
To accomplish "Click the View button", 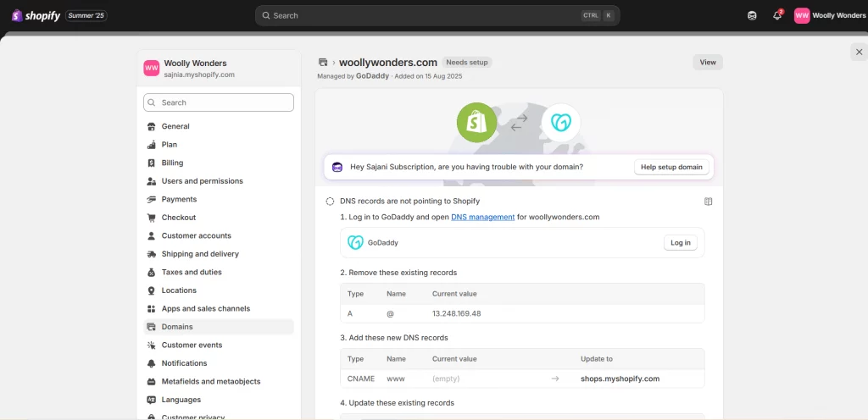I will click(708, 63).
